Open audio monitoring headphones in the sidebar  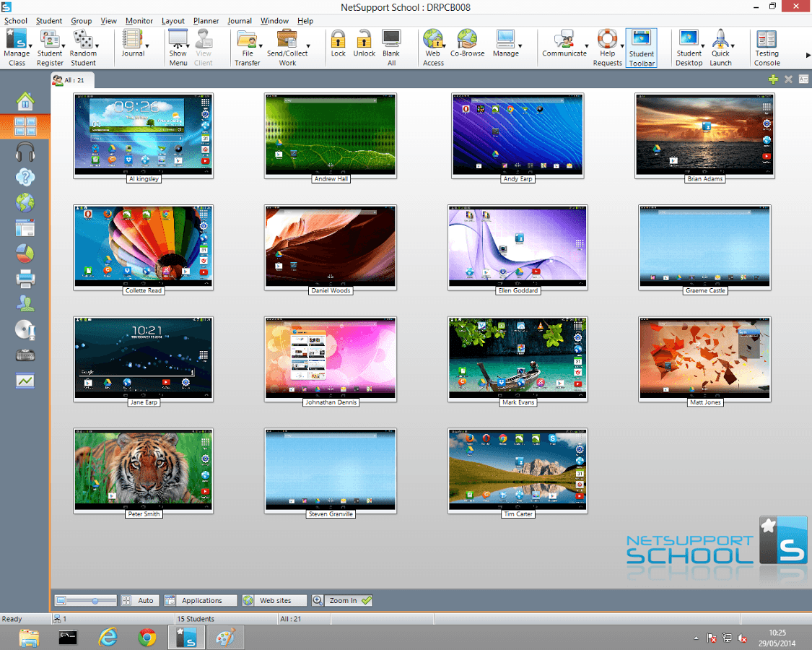(x=25, y=152)
